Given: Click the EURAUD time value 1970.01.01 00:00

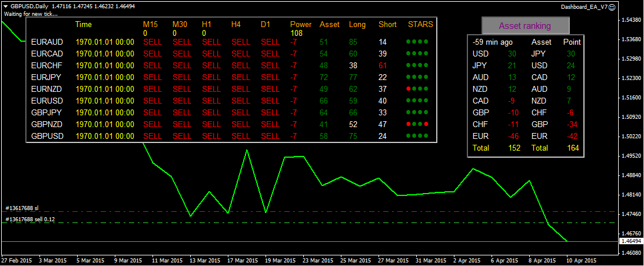Looking at the screenshot, I should (105, 42).
